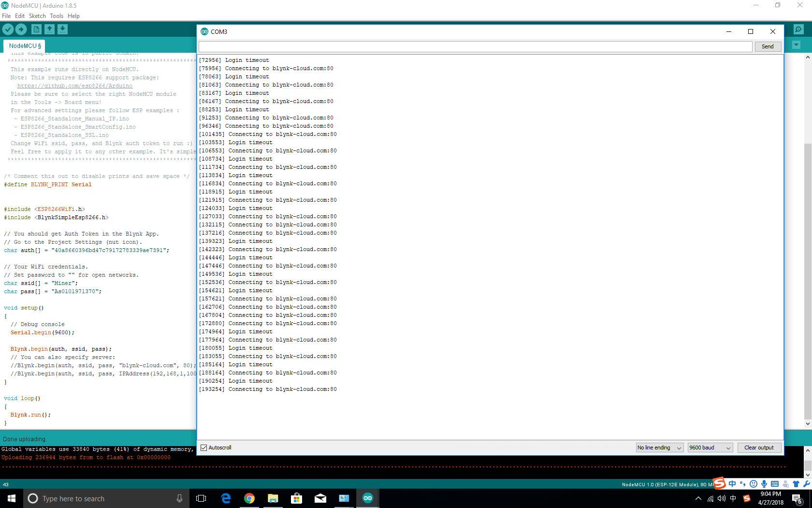
Task: Click the Open sketch up-arrow icon
Action: click(x=49, y=30)
